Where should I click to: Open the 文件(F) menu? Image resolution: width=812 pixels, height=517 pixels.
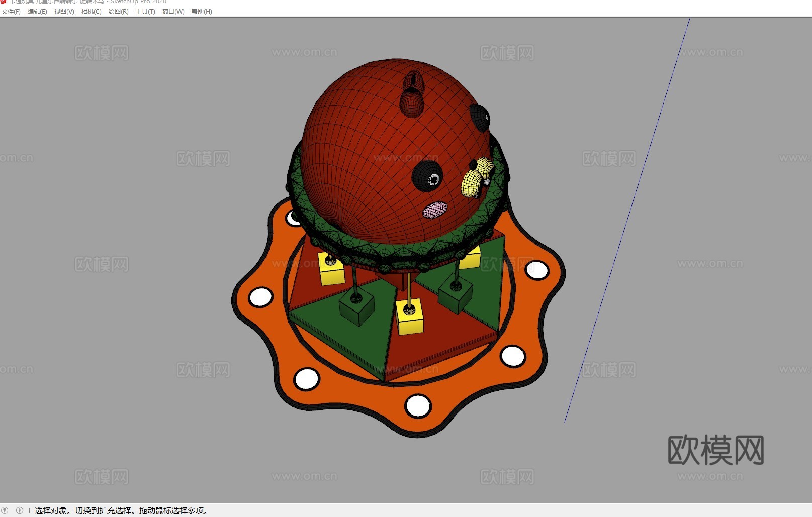click(11, 12)
